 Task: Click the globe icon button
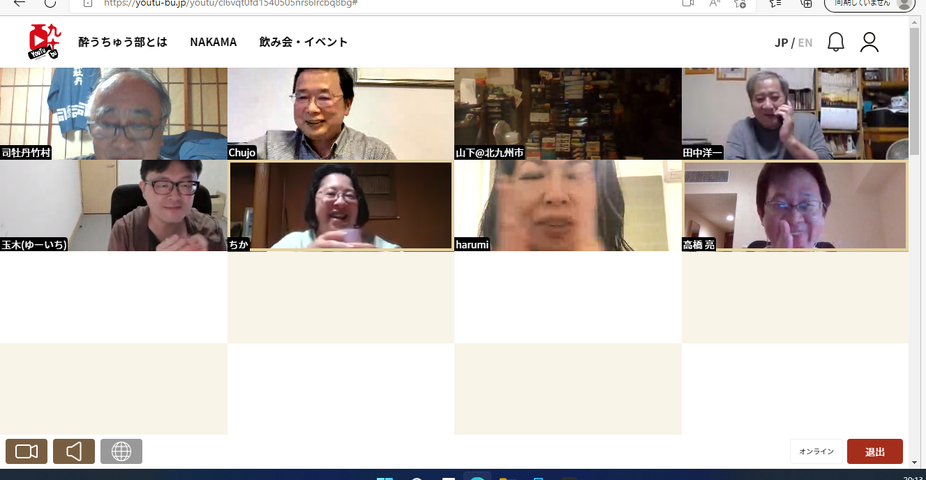(x=122, y=452)
